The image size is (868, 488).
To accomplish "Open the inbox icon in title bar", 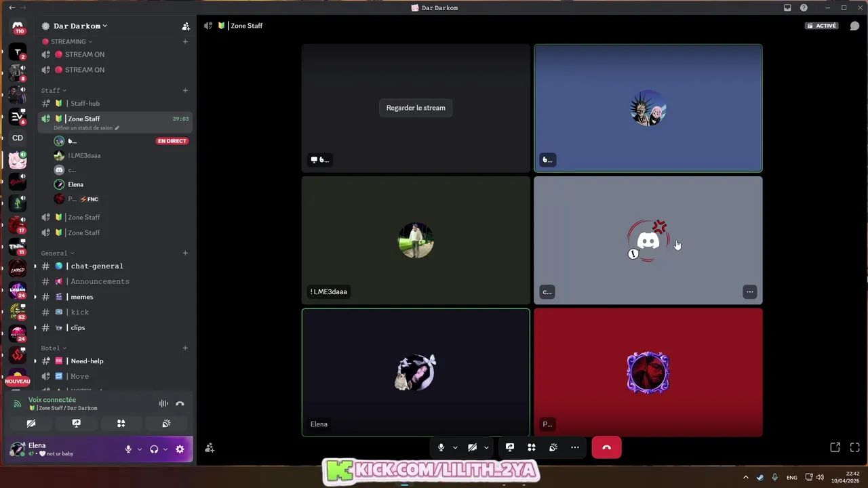I will 787,7.
